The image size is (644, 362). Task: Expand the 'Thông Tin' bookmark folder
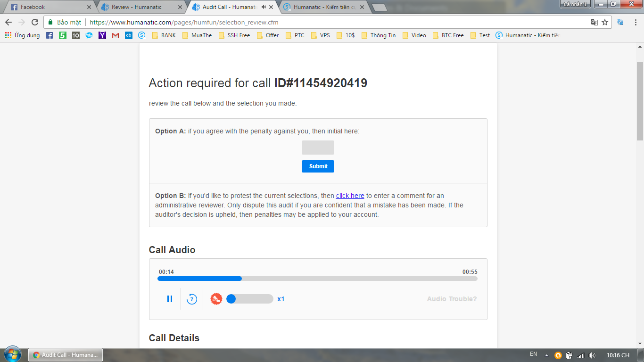(x=379, y=35)
